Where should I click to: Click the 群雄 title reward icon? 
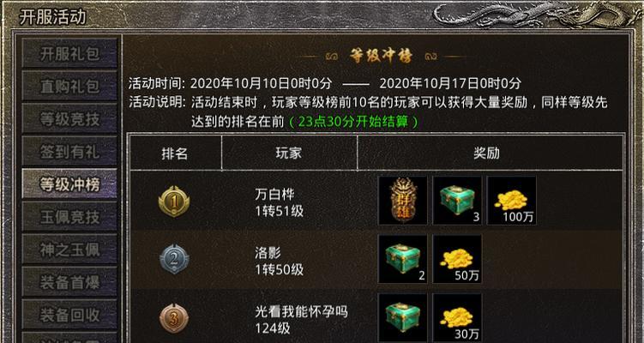(402, 201)
